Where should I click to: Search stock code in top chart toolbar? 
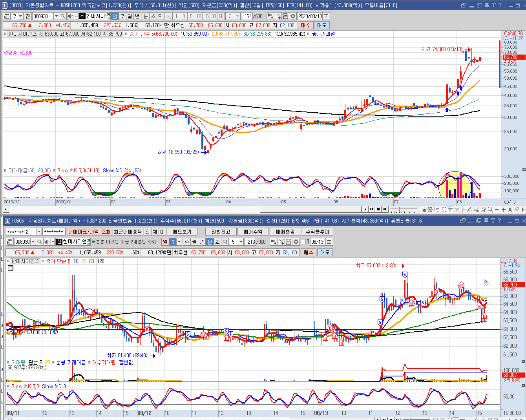point(62,16)
